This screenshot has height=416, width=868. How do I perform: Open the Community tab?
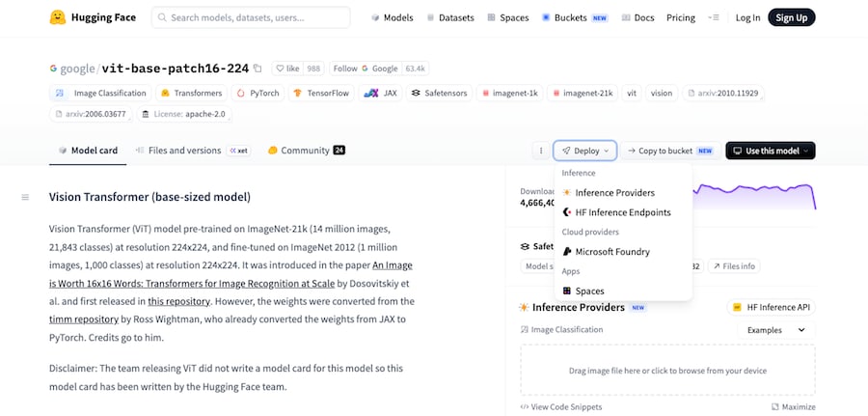tap(307, 151)
